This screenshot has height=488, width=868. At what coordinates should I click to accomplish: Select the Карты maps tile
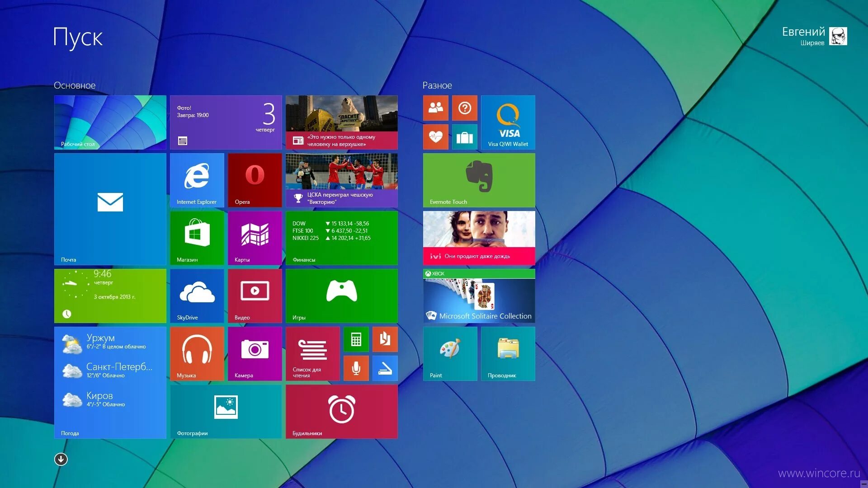(255, 237)
